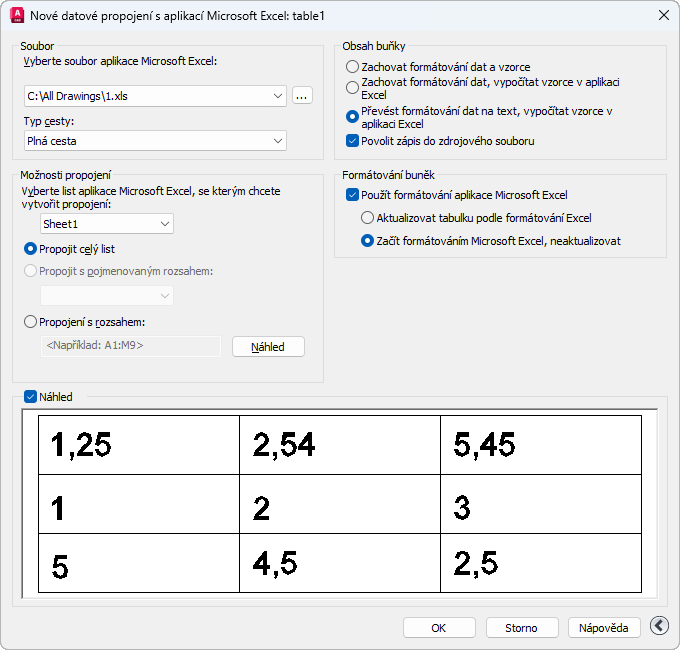This screenshot has height=650, width=680.
Task: Open the Excel file path dropdown
Action: [x=278, y=96]
